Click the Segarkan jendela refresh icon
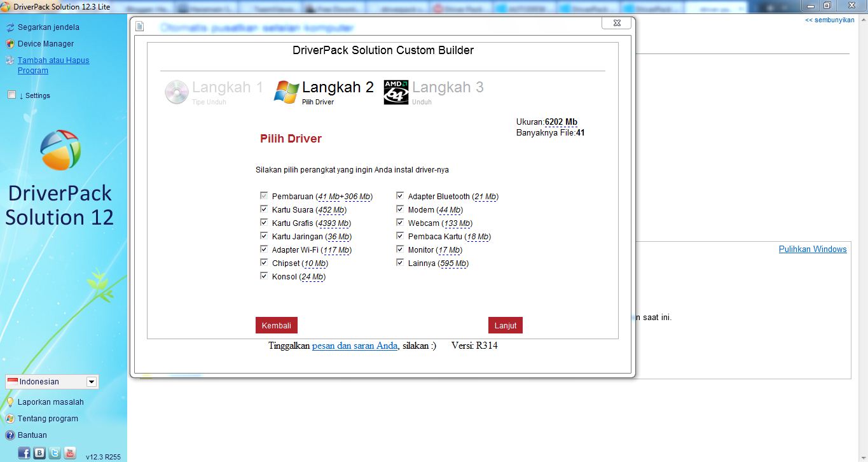The height and width of the screenshot is (462, 868). (10, 27)
